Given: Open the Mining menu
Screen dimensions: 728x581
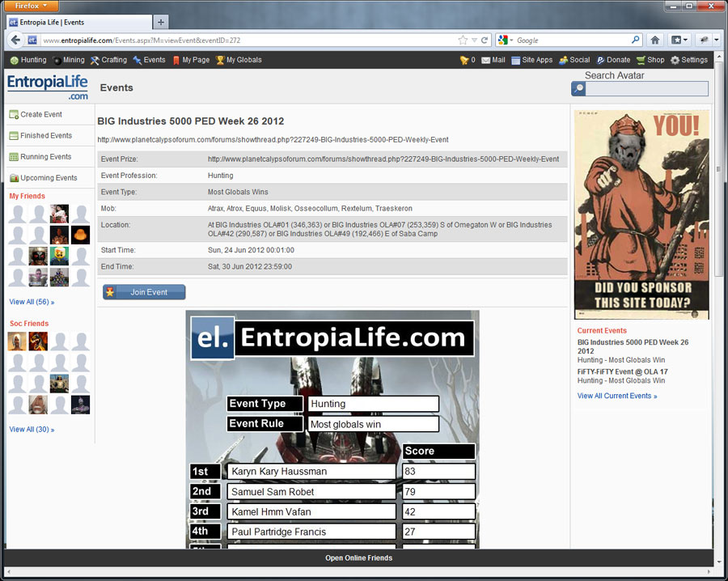Looking at the screenshot, I should [69, 60].
